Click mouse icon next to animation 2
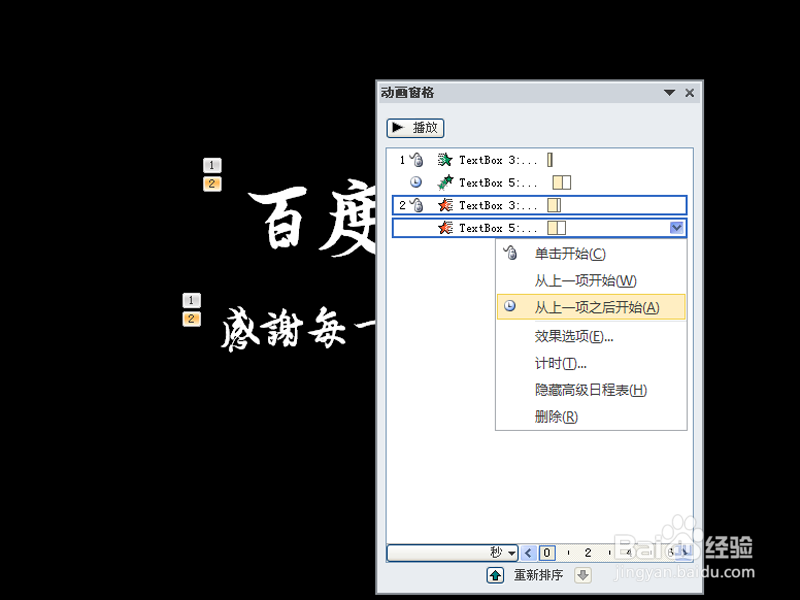The height and width of the screenshot is (600, 800). tap(417, 205)
